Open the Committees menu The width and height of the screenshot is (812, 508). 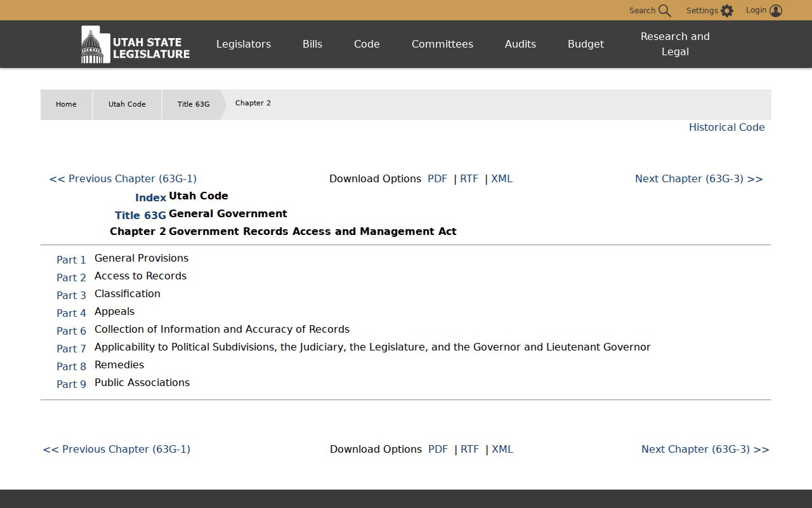tap(442, 44)
